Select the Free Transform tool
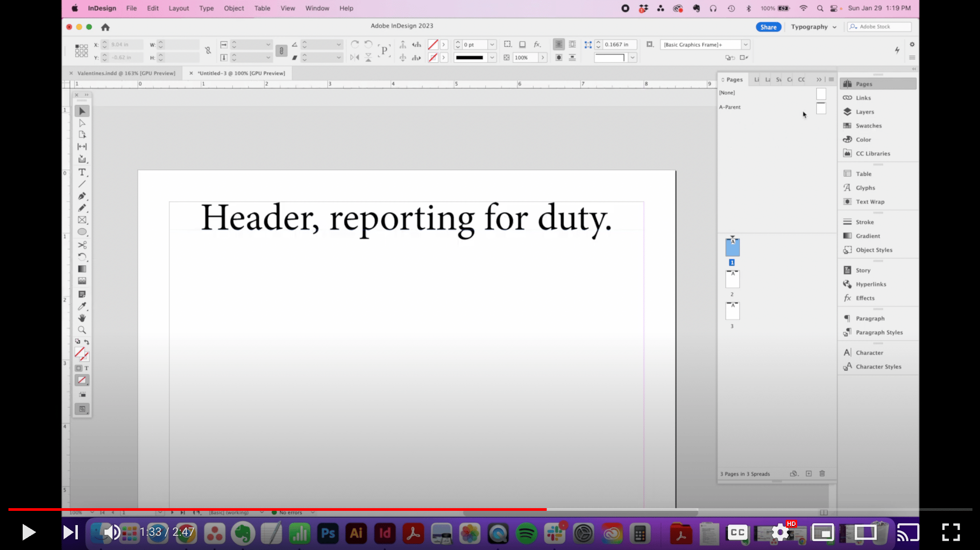 tap(82, 257)
